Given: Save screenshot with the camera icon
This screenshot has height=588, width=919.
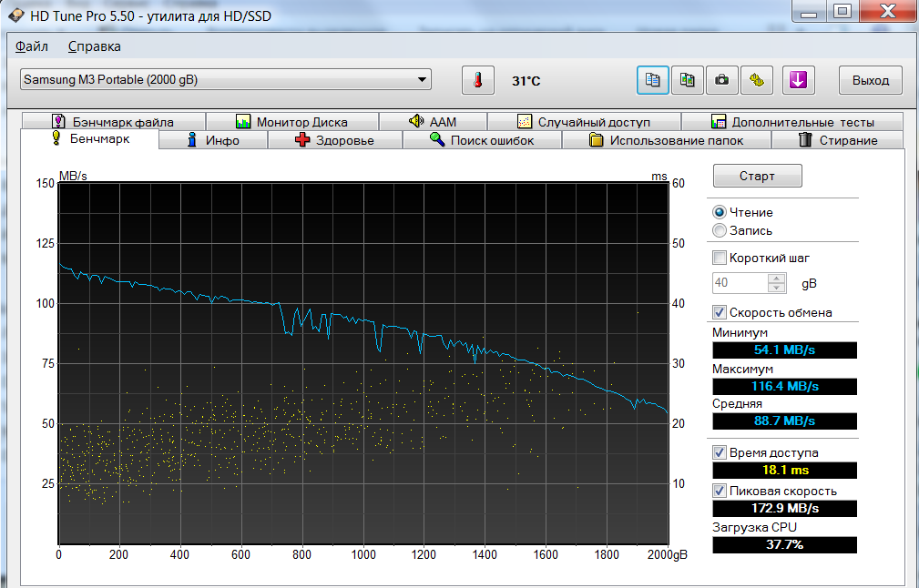Looking at the screenshot, I should tap(721, 80).
